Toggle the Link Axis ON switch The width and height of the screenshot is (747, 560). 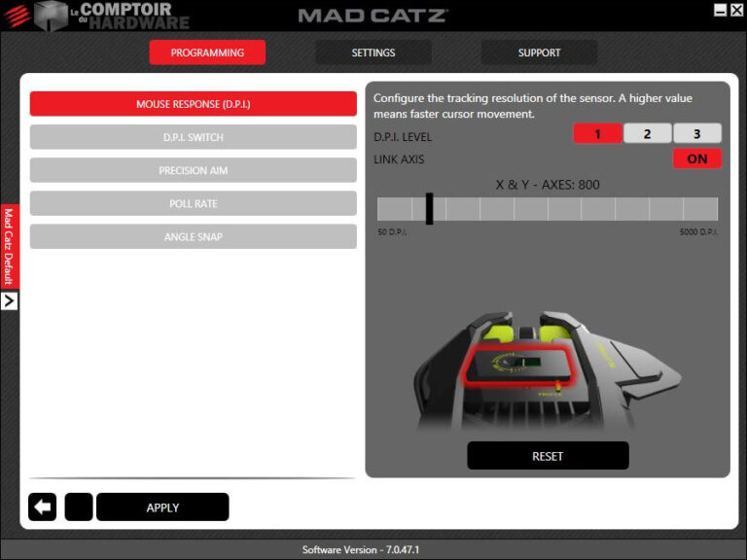[696, 158]
